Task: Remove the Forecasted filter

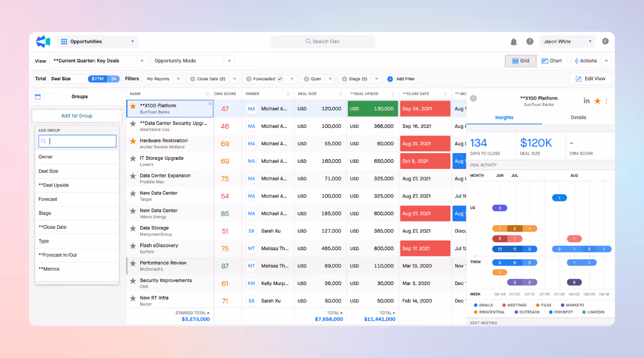Action: point(248,79)
